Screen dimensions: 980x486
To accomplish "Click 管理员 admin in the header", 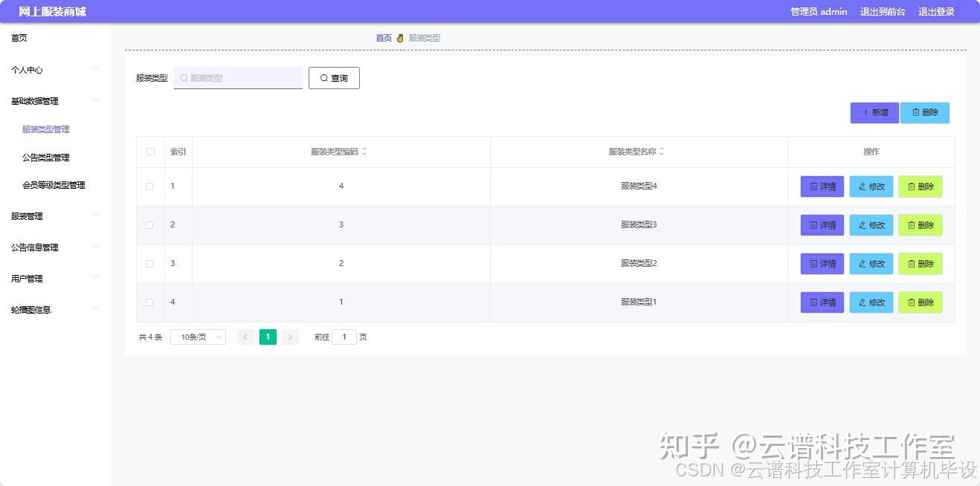I will (x=819, y=12).
